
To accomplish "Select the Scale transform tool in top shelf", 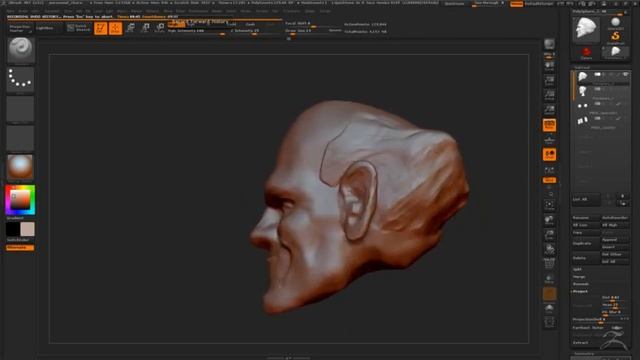I will [146, 28].
